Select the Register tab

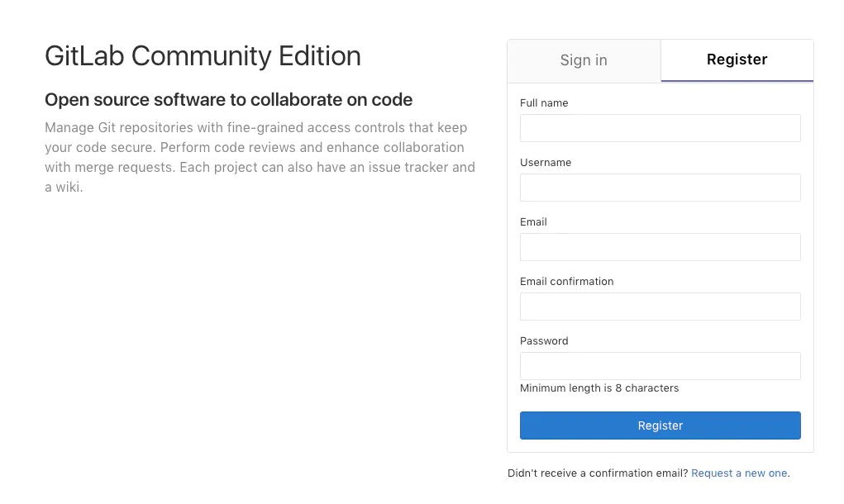point(737,59)
